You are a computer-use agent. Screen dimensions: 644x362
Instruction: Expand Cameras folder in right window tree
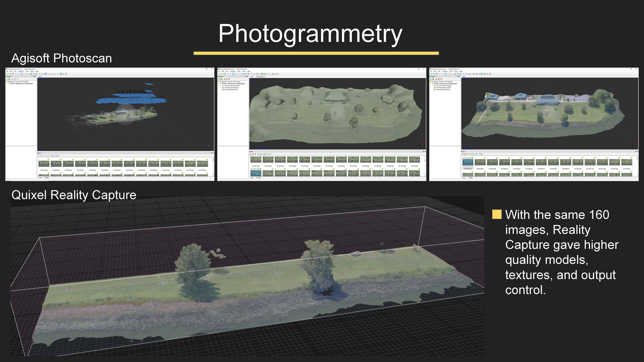433,86
